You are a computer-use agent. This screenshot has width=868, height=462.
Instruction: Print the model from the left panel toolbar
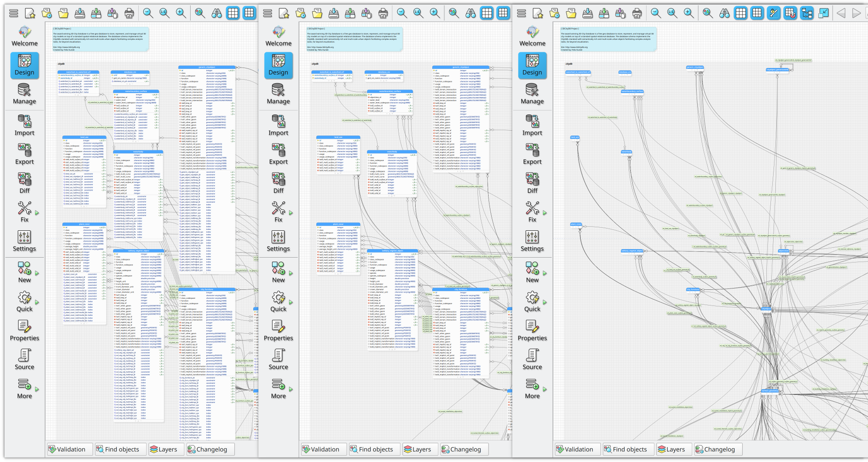129,13
